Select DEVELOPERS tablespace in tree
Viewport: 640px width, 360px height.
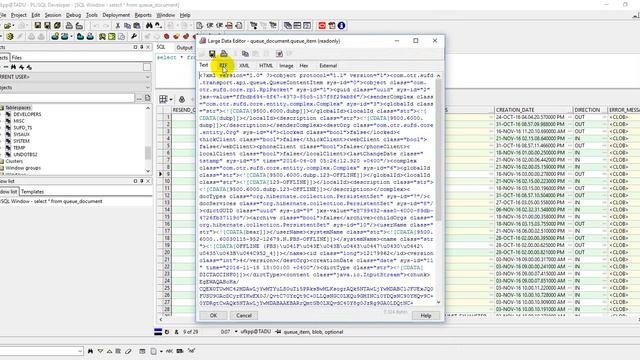click(x=27, y=114)
